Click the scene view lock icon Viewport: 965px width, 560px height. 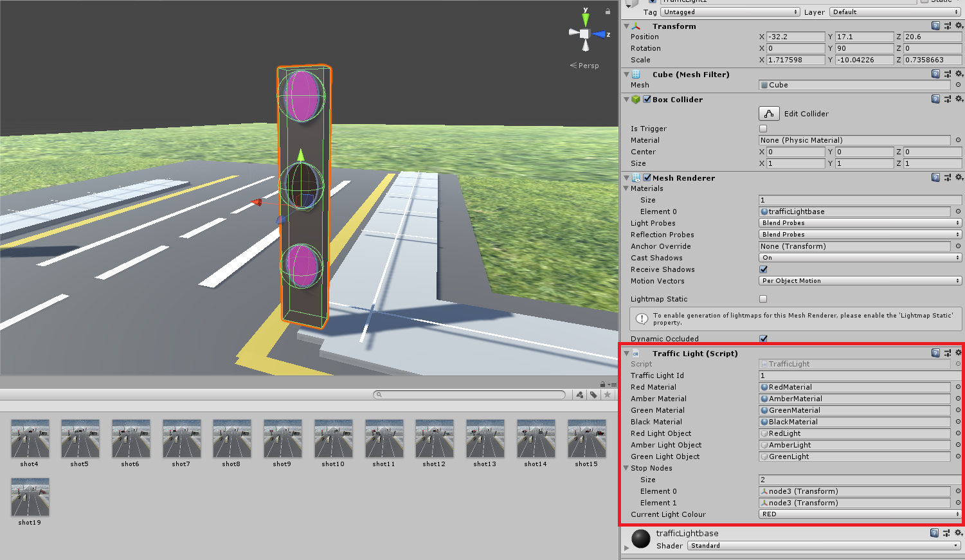608,12
